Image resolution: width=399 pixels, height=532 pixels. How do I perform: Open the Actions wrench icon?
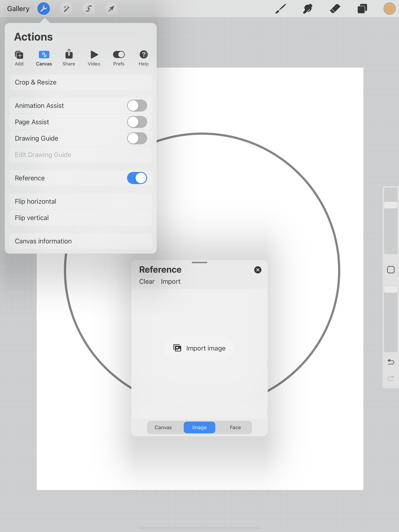pyautogui.click(x=44, y=9)
